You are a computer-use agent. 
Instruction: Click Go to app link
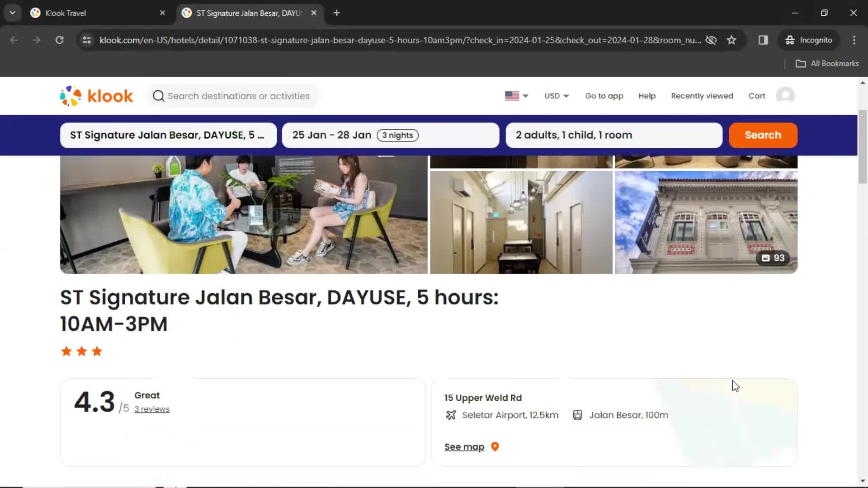point(604,96)
